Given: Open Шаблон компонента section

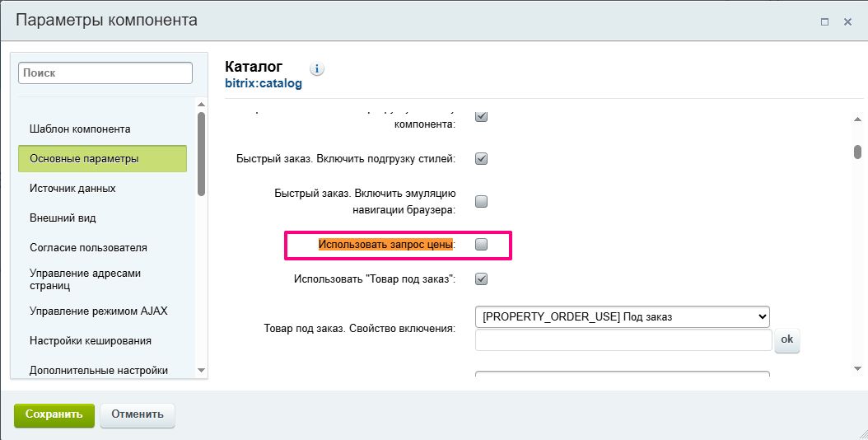Looking at the screenshot, I should click(x=80, y=129).
